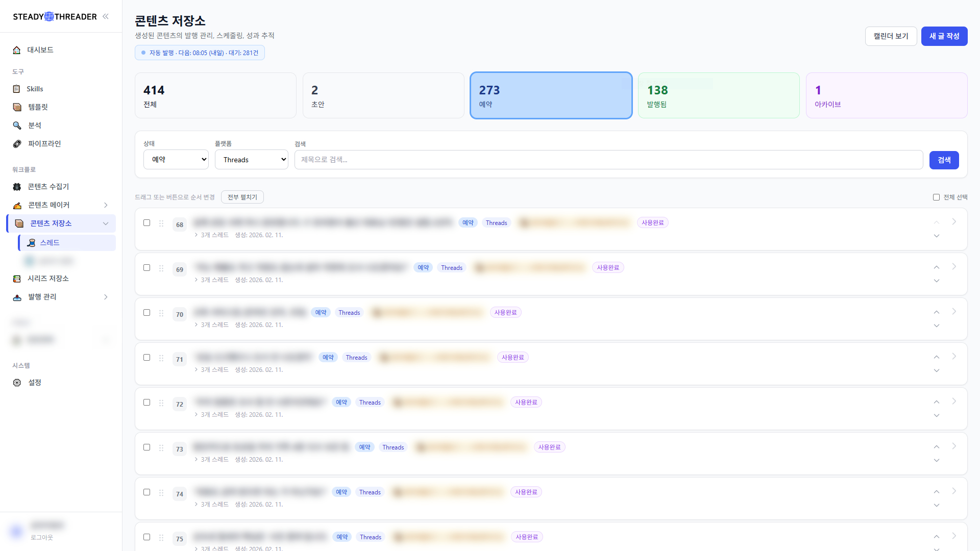Collapse sidebar with double-chevron icon
The height and width of the screenshot is (551, 980).
(106, 16)
